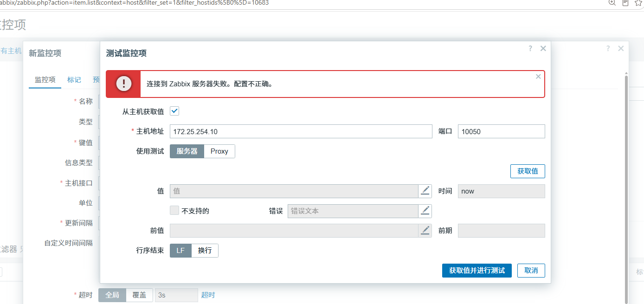This screenshot has height=304, width=644.
Task: Select LF for 行序结束
Action: pyautogui.click(x=180, y=251)
